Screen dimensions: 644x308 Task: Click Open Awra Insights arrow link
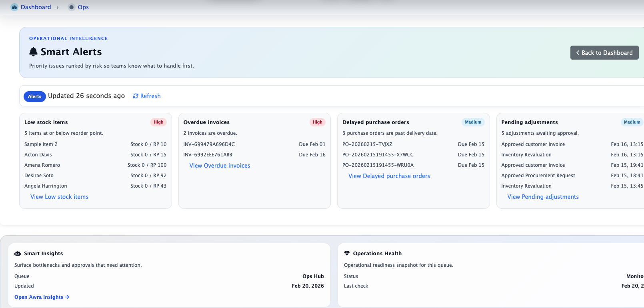tap(42, 297)
